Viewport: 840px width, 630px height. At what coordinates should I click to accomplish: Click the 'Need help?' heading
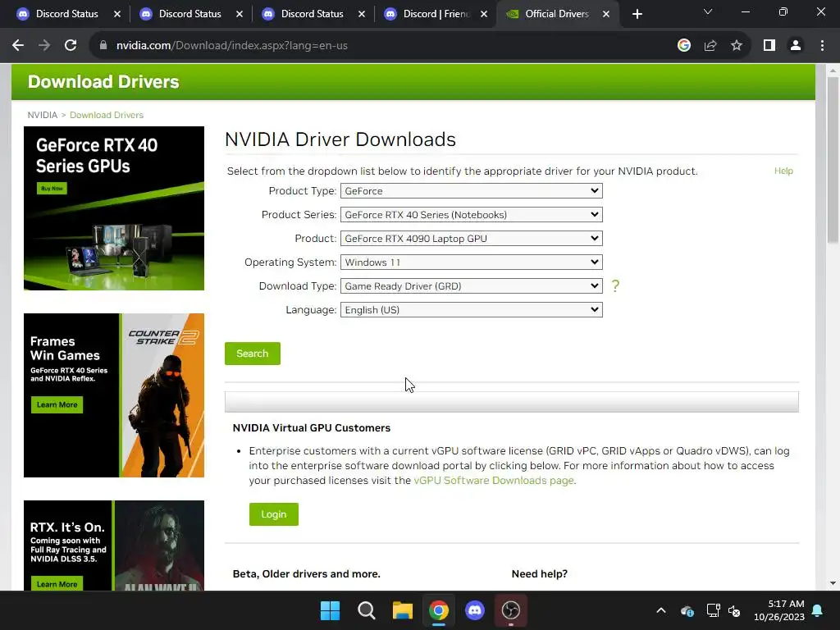pos(540,573)
